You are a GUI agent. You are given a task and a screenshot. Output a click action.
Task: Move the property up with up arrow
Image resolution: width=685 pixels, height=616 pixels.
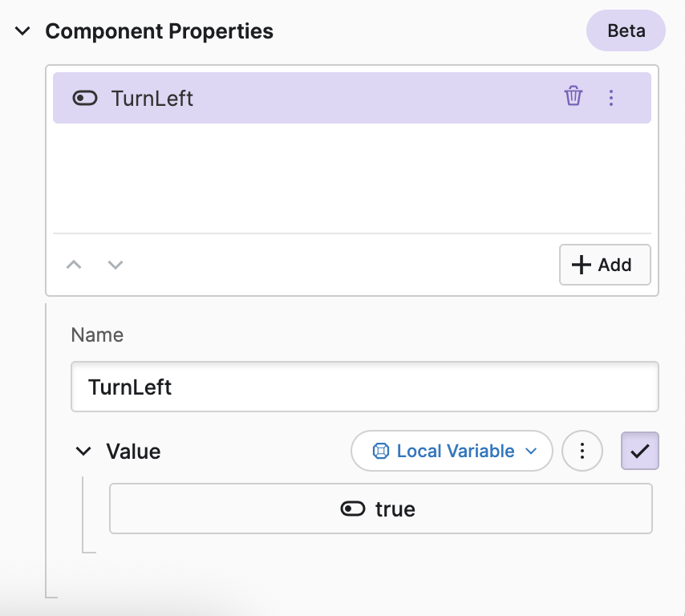click(74, 265)
